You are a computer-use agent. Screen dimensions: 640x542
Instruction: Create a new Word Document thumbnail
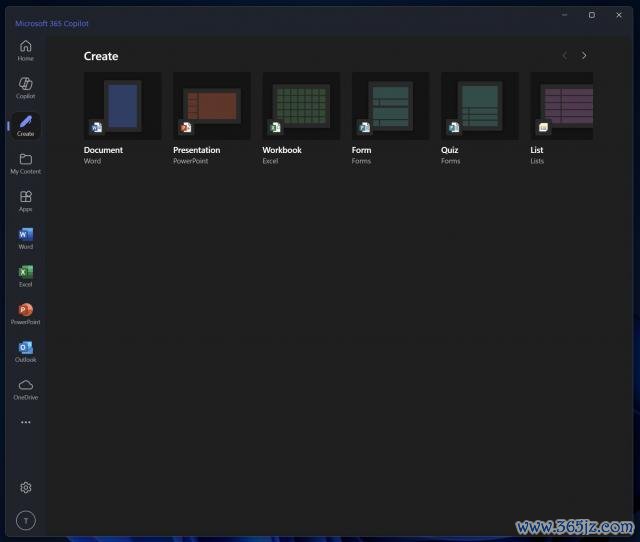coord(122,106)
